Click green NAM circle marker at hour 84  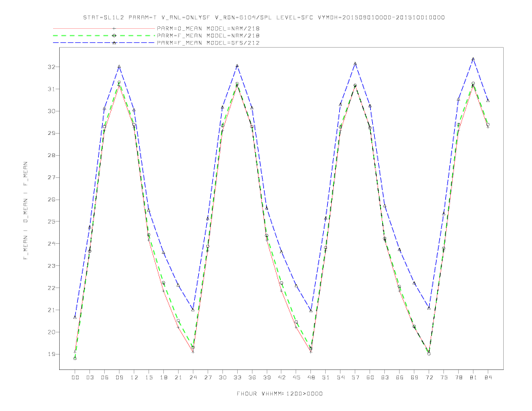pyautogui.click(x=488, y=124)
